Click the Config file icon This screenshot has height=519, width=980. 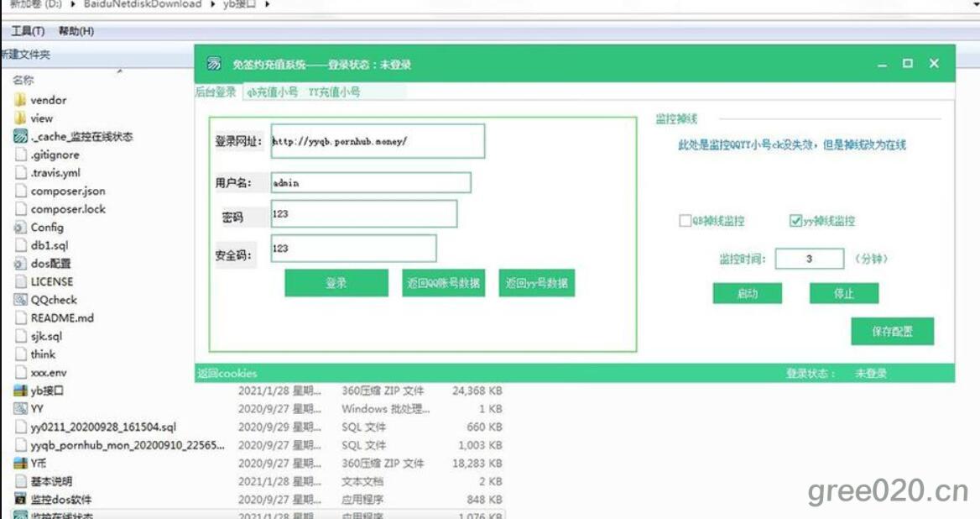[x=20, y=228]
